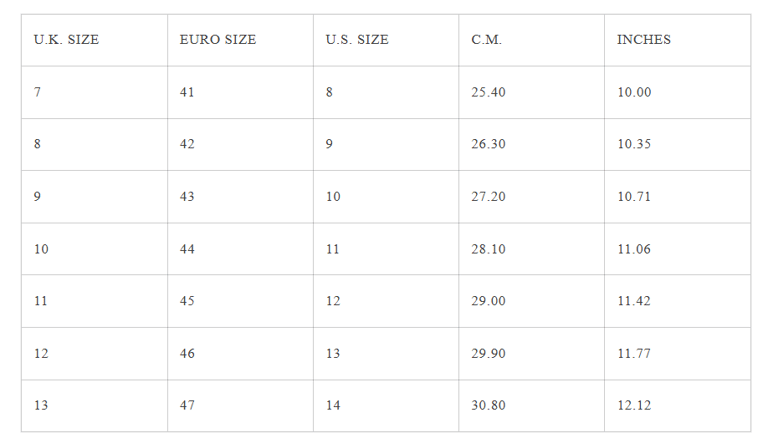Click the U.K. SIZE column header
Image resolution: width=768 pixels, height=436 pixels.
(66, 40)
